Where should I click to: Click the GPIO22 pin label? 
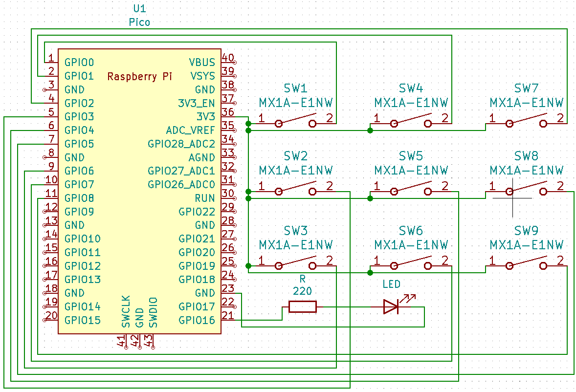197,212
